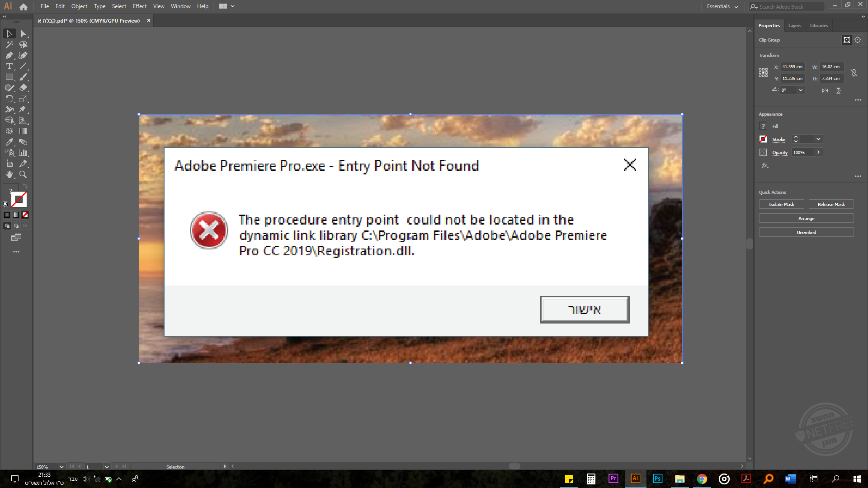Switch to the Layers tab
Screen dimensions: 868x488
point(794,26)
